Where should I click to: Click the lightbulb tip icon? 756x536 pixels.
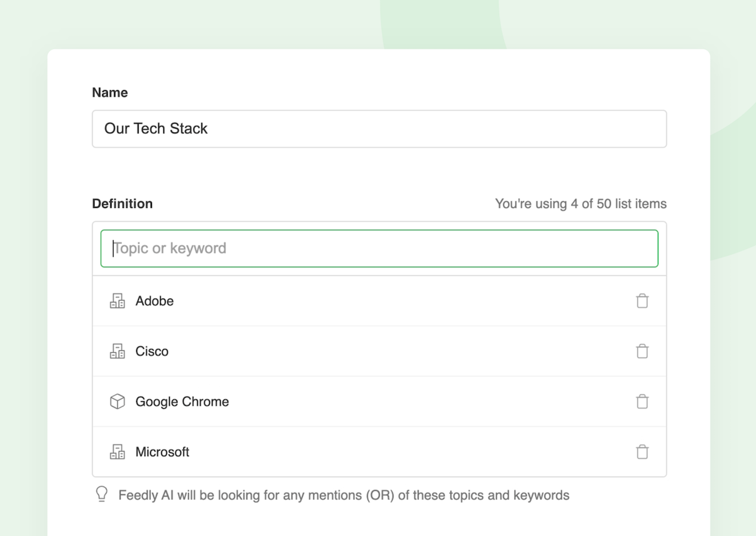pos(102,494)
